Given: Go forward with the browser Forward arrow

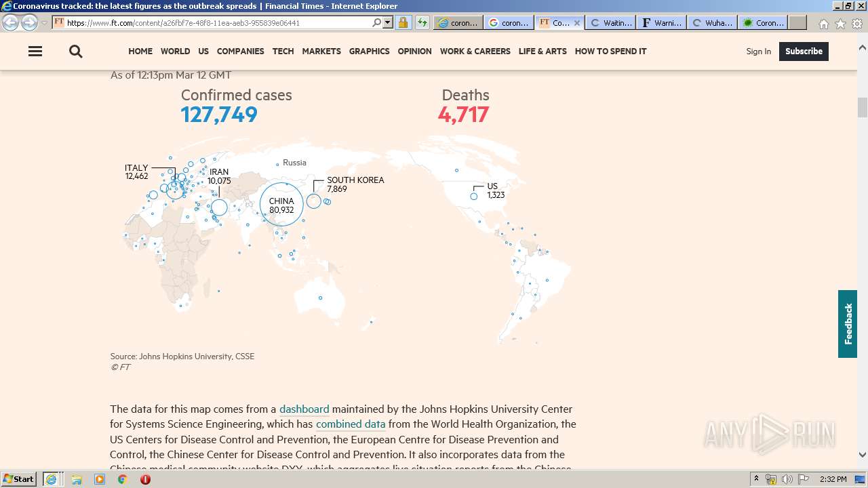Looking at the screenshot, I should click(29, 22).
